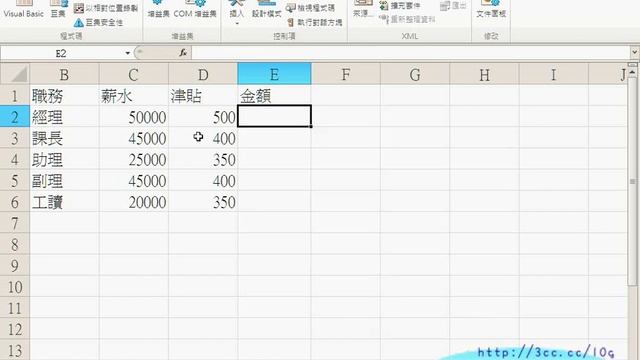Click into the formula bar

410,53
